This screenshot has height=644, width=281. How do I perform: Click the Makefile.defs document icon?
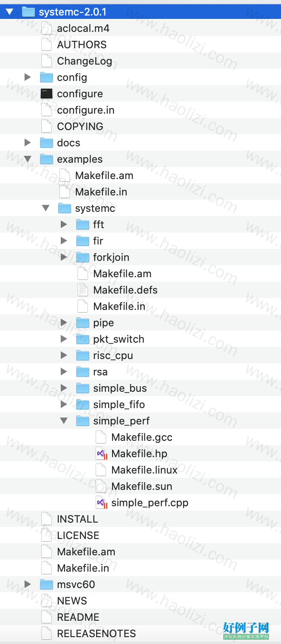pyautogui.click(x=82, y=290)
